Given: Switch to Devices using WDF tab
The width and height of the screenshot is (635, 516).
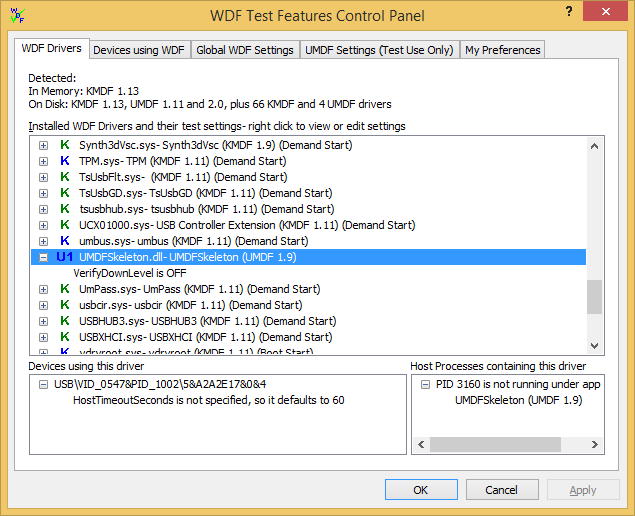Looking at the screenshot, I should 139,50.
